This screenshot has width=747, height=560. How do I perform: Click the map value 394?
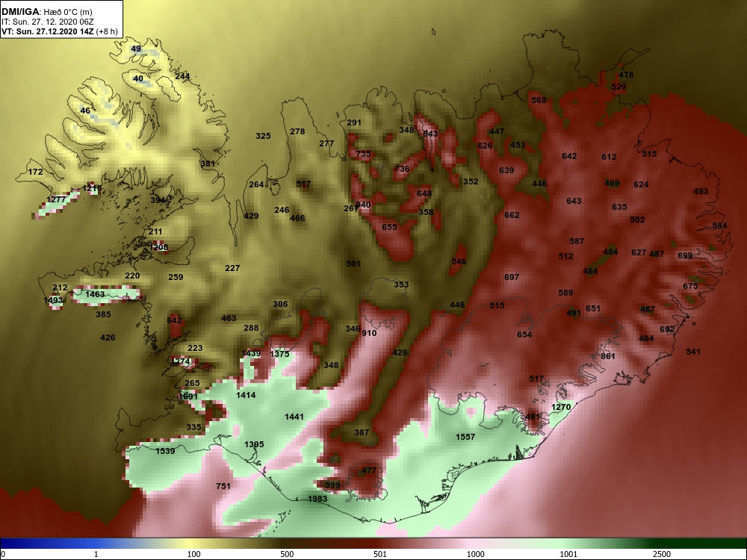click(158, 200)
